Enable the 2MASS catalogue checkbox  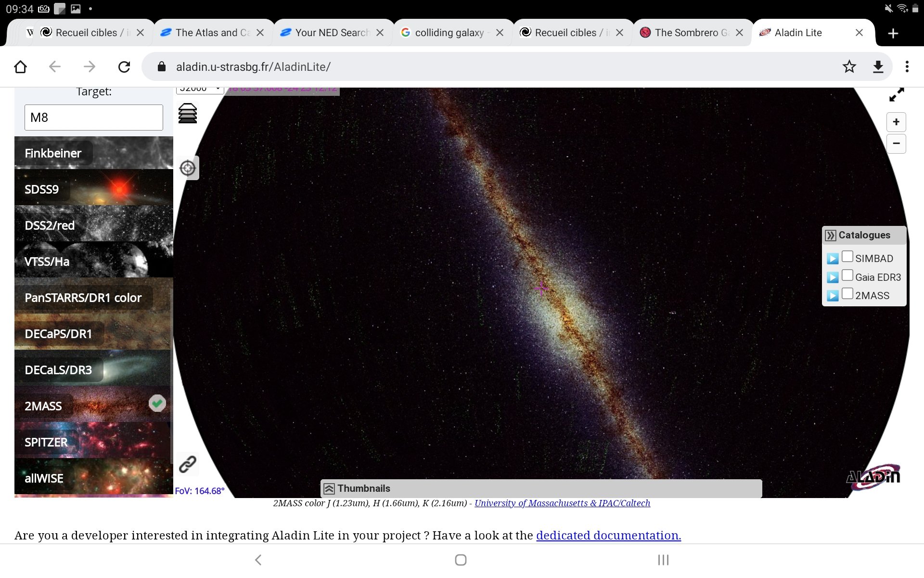[847, 293]
